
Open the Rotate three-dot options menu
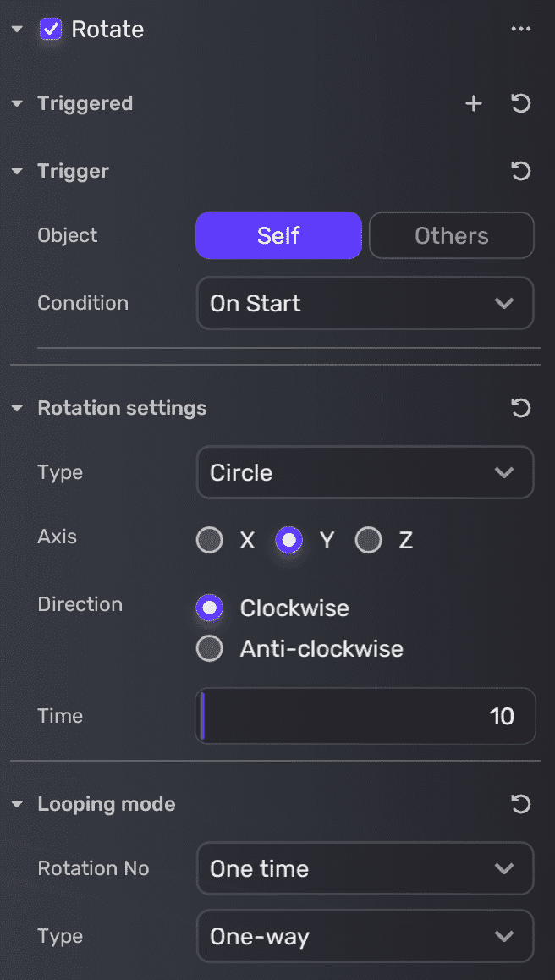(521, 30)
